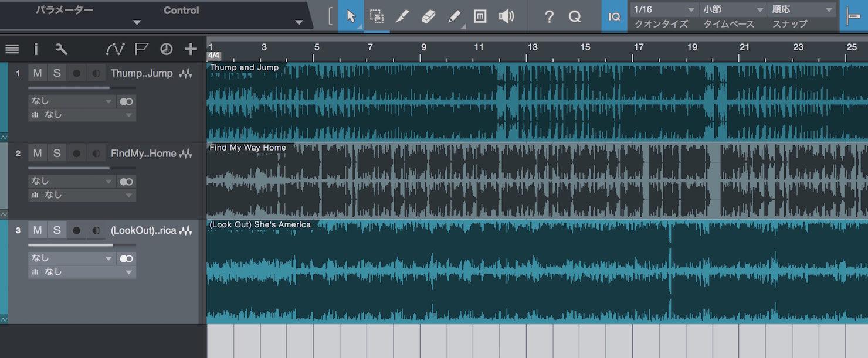Select the Thump and Jump audio clip
This screenshot has width=868, height=358.
(537, 103)
